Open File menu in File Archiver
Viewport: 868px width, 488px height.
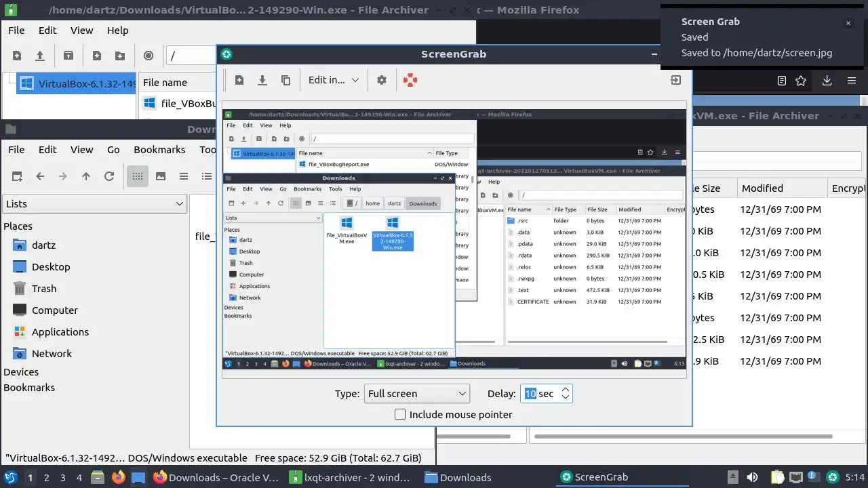[x=16, y=30]
